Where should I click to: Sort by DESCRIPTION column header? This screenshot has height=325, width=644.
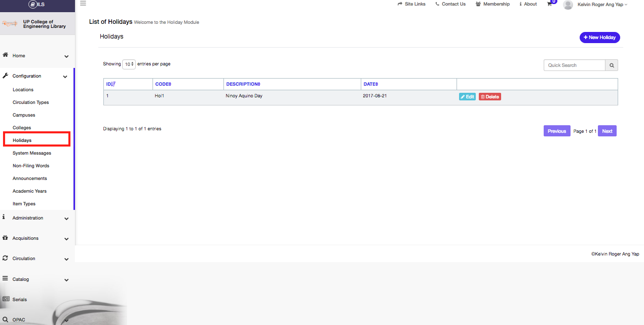click(x=243, y=84)
